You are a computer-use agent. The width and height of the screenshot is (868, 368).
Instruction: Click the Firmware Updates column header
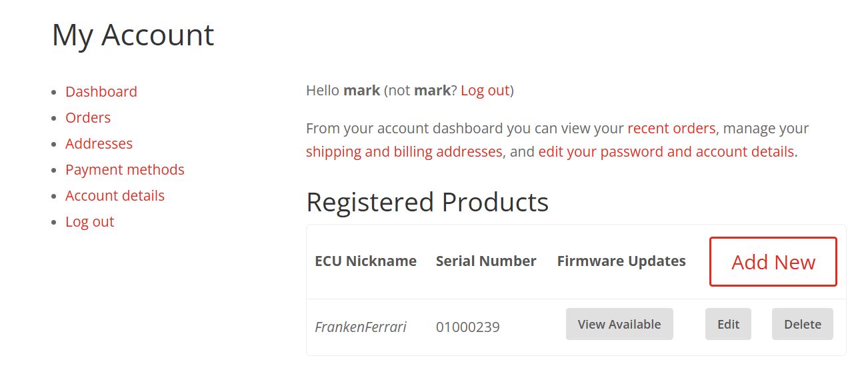click(x=621, y=261)
